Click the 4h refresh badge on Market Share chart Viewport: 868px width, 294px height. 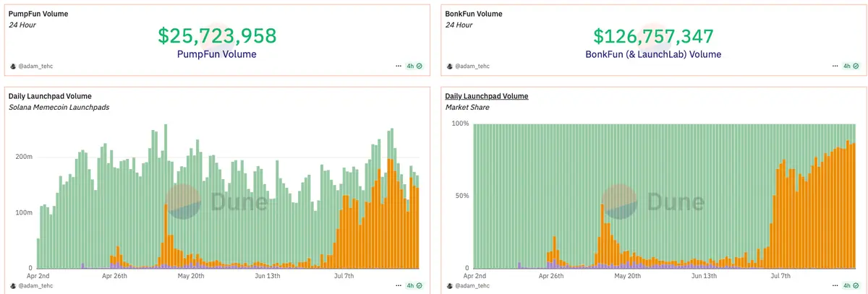(x=851, y=285)
